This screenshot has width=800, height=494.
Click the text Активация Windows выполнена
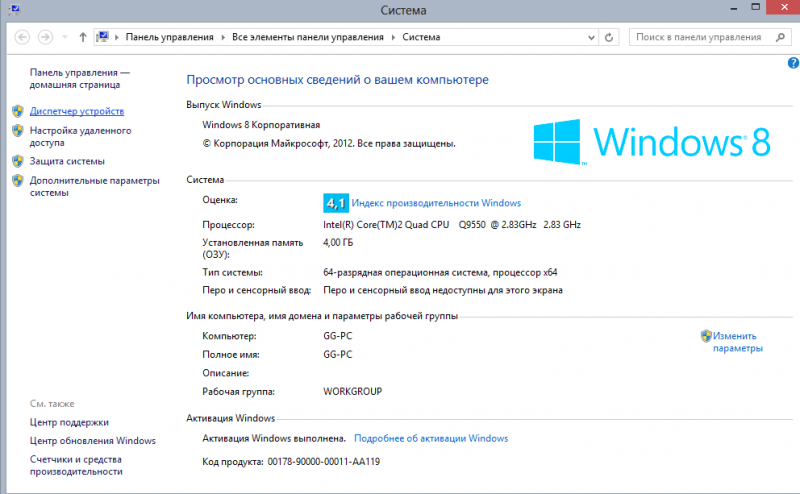[x=274, y=438]
